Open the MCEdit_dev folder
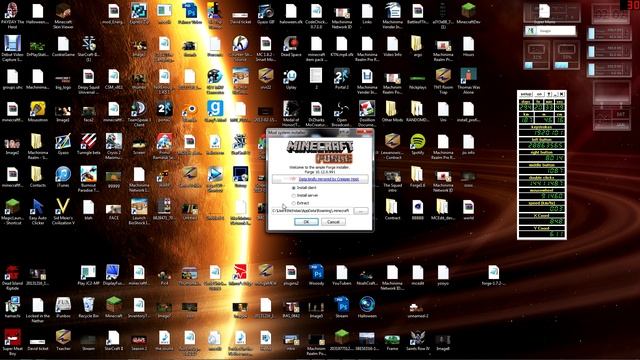 click(442, 209)
